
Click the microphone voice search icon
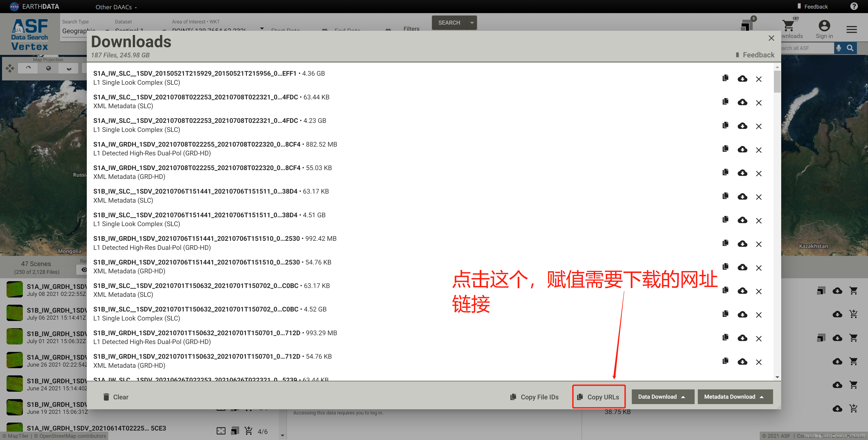point(839,48)
